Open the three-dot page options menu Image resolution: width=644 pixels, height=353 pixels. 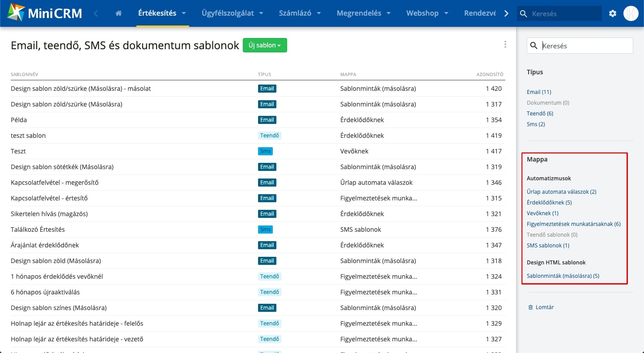pyautogui.click(x=505, y=44)
